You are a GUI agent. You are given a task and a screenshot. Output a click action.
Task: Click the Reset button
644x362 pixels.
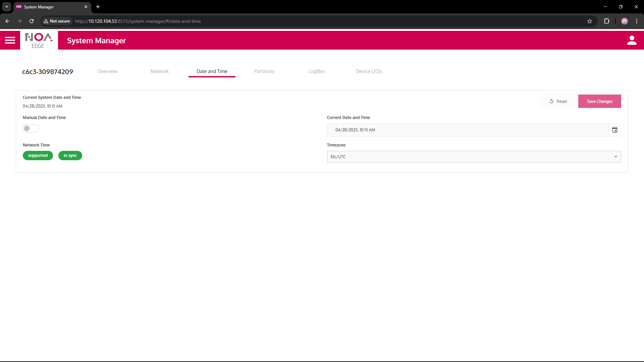[558, 101]
